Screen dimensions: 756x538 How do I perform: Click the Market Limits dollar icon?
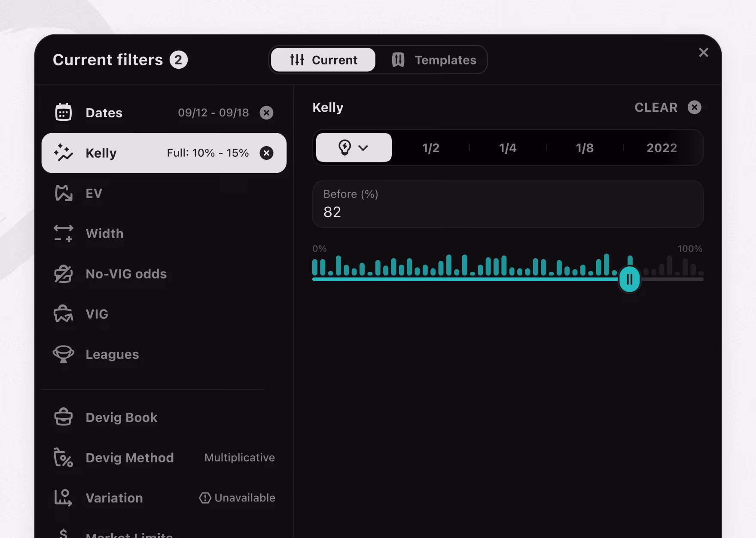tap(63, 533)
